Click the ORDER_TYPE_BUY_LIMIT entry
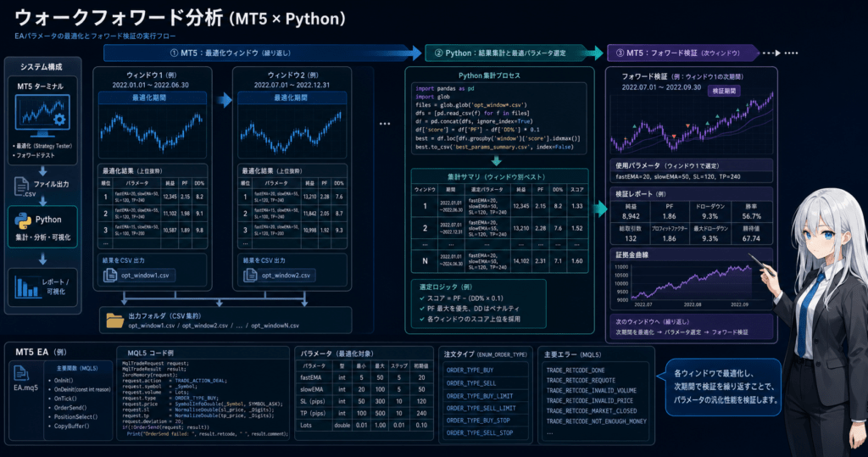This screenshot has width=868, height=457. click(480, 395)
